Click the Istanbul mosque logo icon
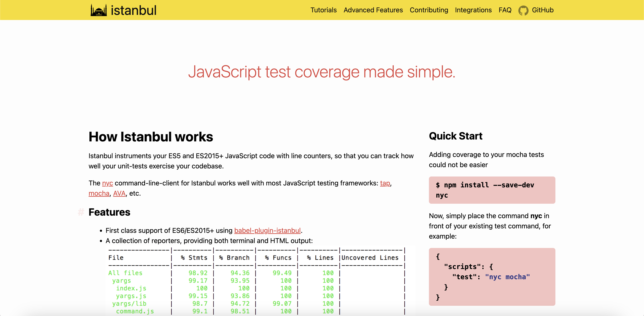Viewport: 644px width, 316px height. [x=99, y=10]
